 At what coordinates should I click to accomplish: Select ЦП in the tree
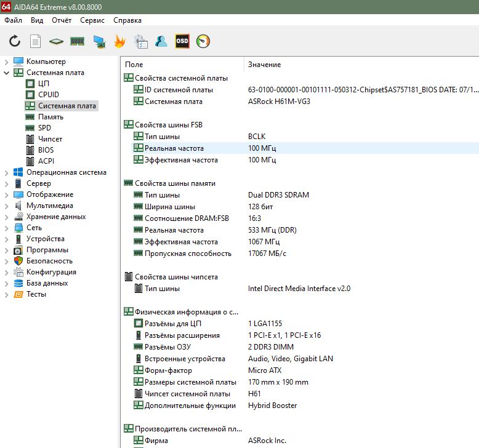click(43, 84)
